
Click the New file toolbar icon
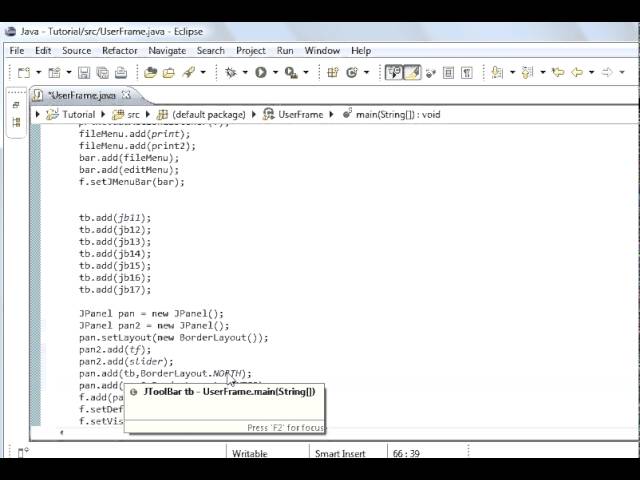[x=24, y=73]
